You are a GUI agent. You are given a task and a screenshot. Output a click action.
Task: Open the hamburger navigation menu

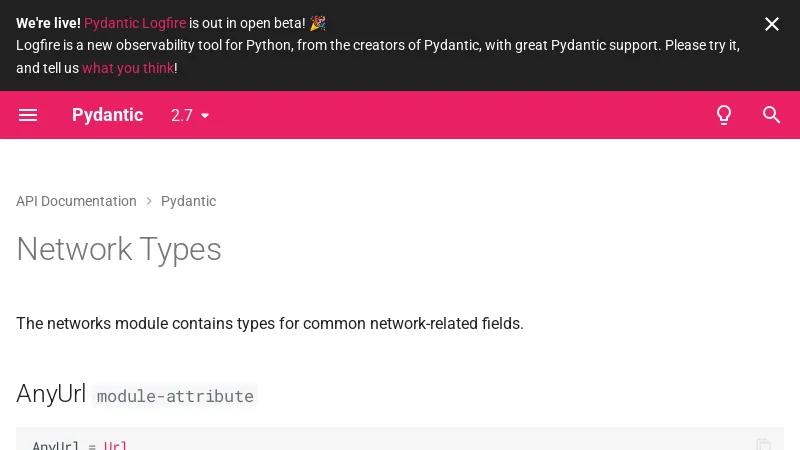point(28,115)
